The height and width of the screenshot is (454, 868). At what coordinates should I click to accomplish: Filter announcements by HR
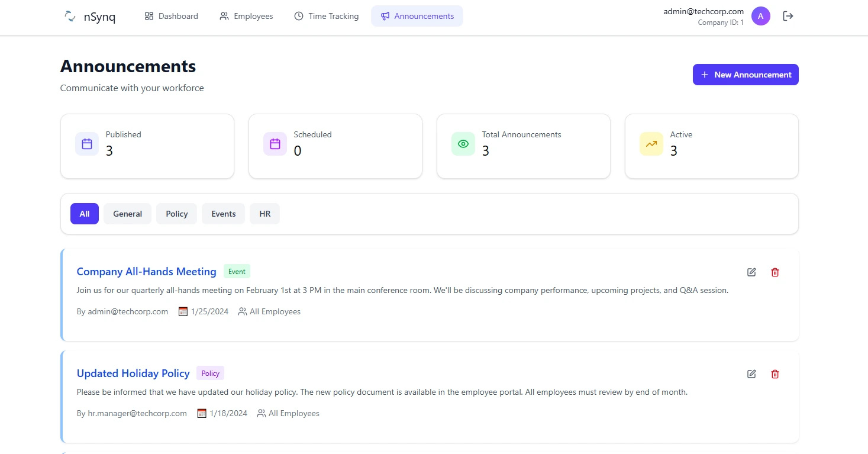264,214
